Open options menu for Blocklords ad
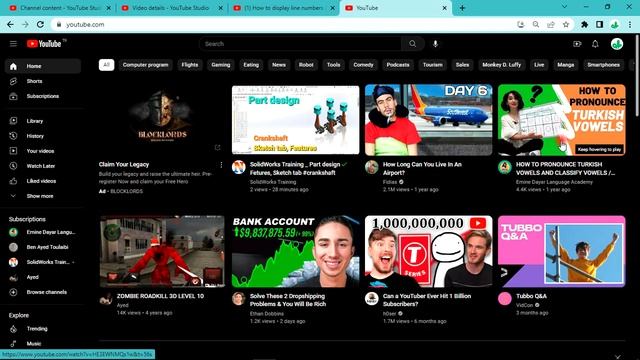The image size is (640, 360). [x=221, y=165]
